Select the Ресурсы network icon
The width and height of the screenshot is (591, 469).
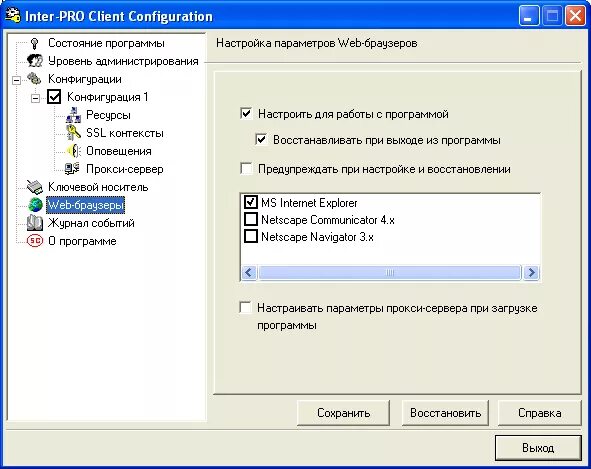point(73,115)
